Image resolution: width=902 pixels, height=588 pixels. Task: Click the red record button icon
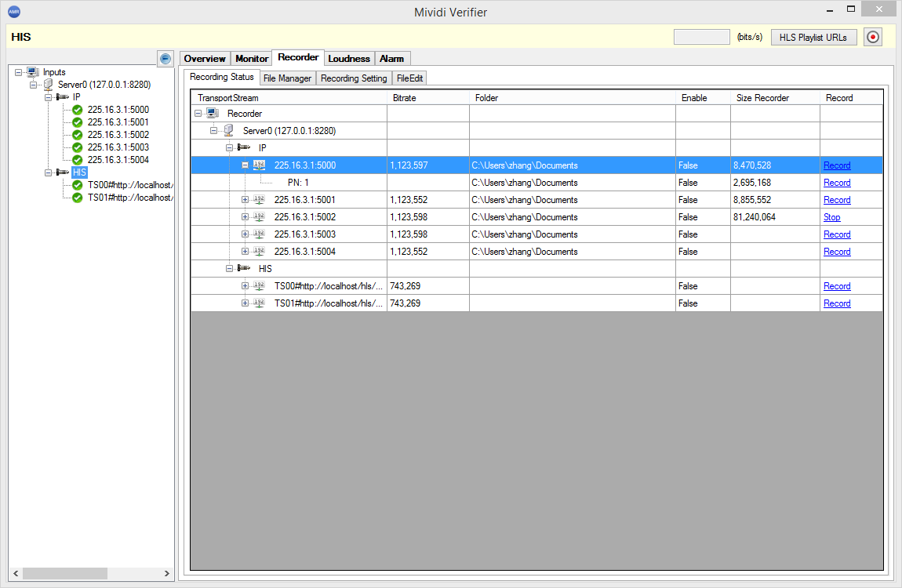coord(872,37)
